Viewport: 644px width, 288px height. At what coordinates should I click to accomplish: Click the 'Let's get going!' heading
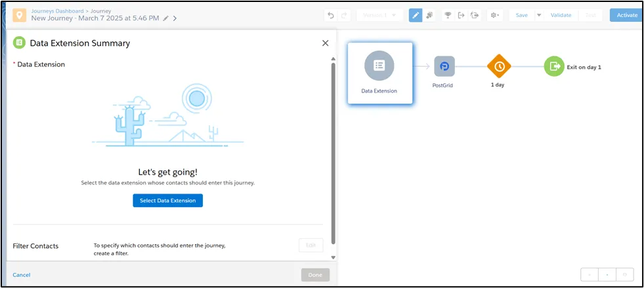tap(167, 173)
